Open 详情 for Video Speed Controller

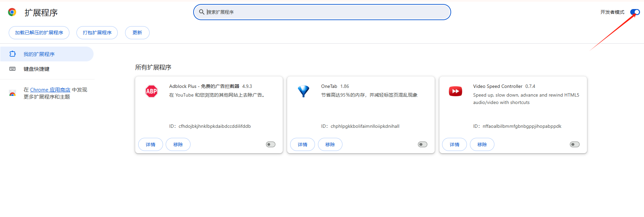(454, 145)
